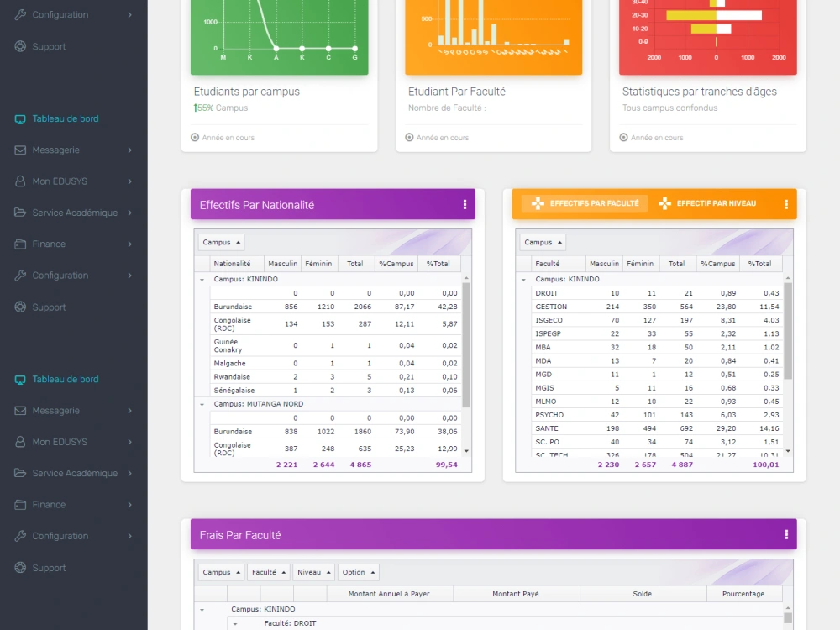Open the Faculté grouping dropdown
840x630 pixels.
pos(269,572)
